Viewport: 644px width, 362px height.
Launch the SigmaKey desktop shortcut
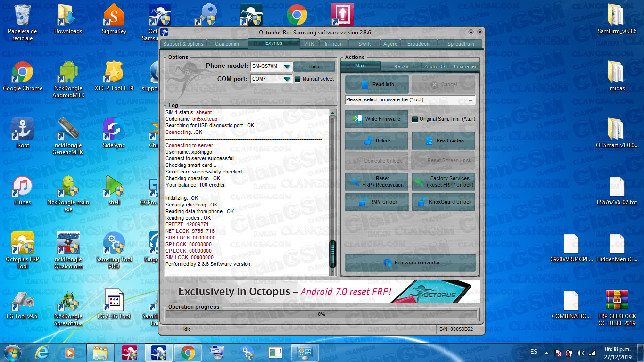coord(114,19)
